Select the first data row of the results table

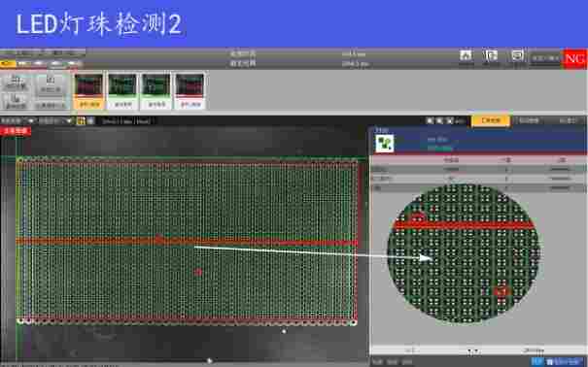point(478,169)
